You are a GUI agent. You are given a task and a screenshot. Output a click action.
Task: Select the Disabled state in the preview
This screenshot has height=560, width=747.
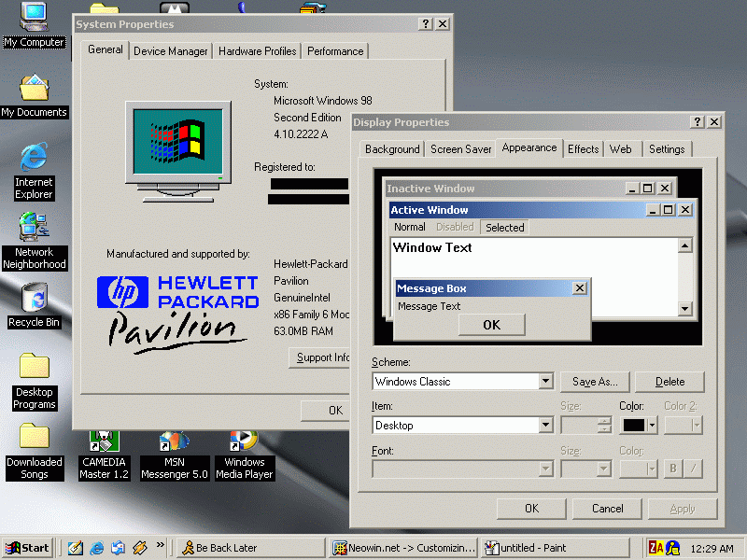click(455, 227)
